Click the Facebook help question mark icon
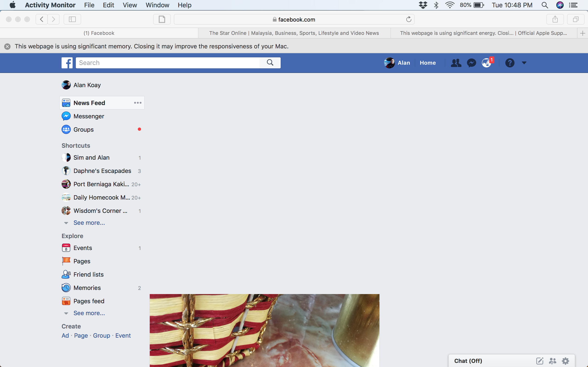The image size is (588, 367). [510, 63]
